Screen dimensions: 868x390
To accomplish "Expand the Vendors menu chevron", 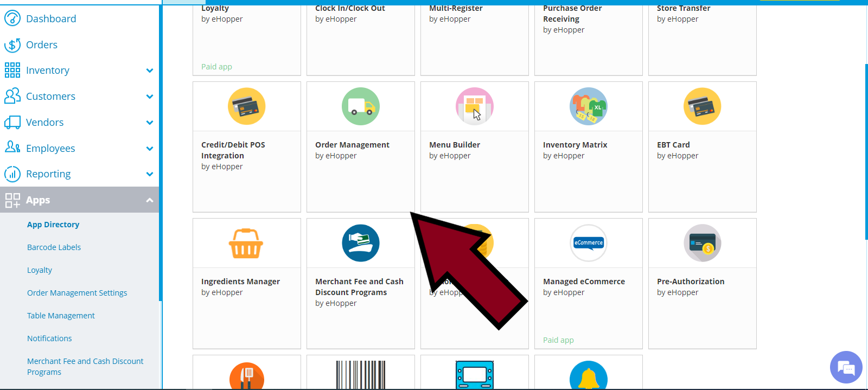I will [150, 123].
